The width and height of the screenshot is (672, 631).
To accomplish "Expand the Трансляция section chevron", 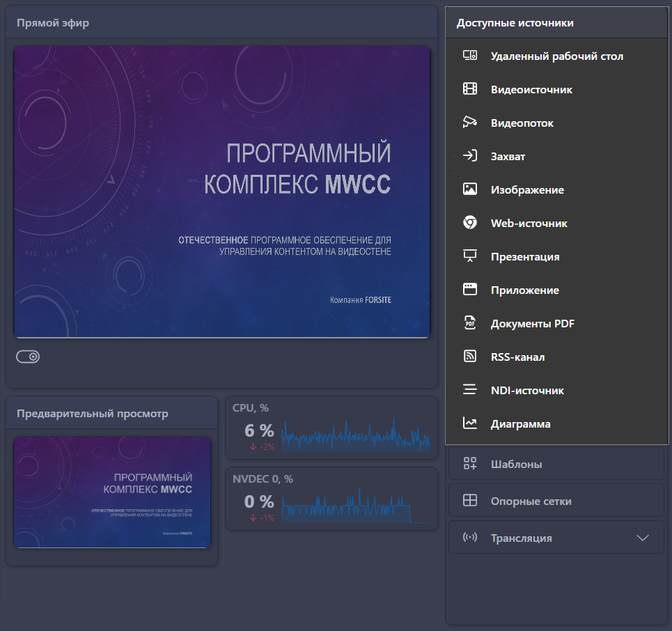I will (x=643, y=538).
